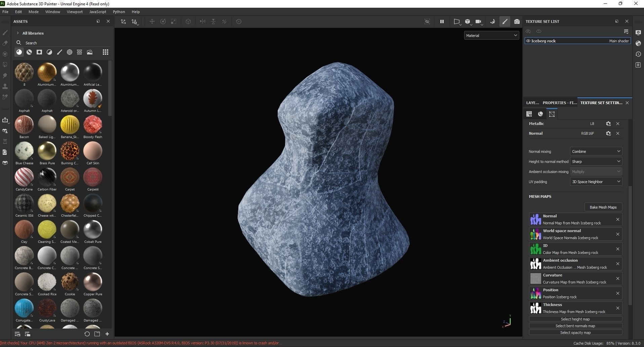The width and height of the screenshot is (644, 347).
Task: Open the camera screenshot icon in viewport toolbar
Action: pyautogui.click(x=517, y=21)
